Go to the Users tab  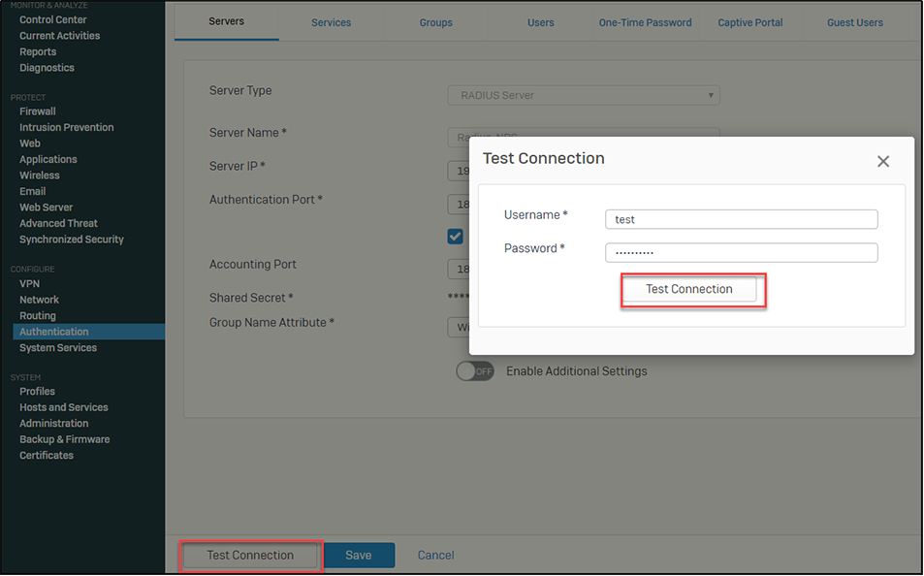(540, 22)
